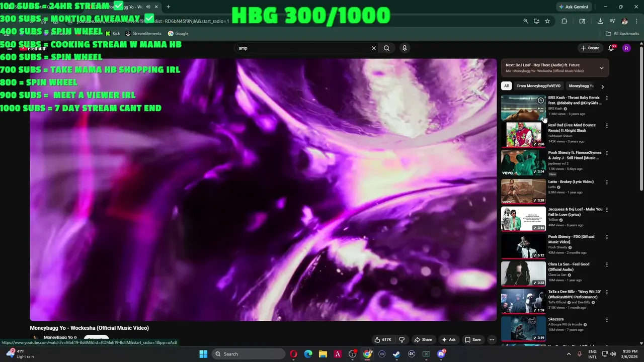Save the video to a playlist
The width and height of the screenshot is (644, 362).
tap(472, 339)
